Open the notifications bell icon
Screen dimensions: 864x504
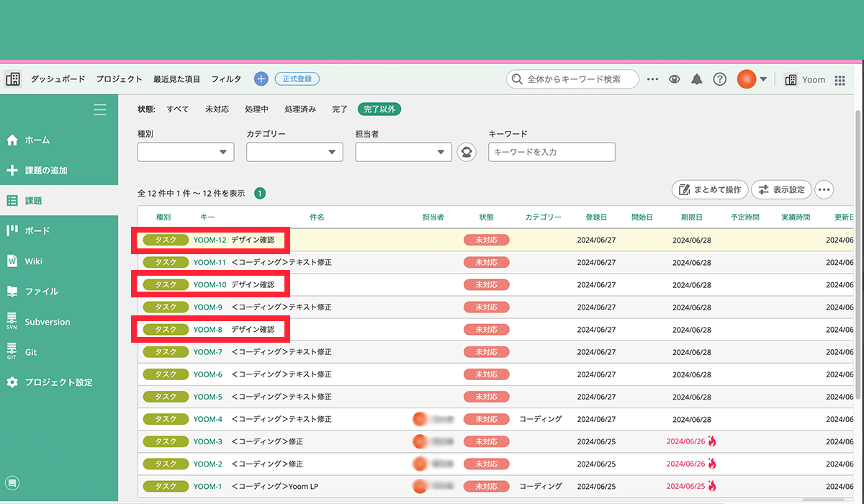(x=696, y=79)
